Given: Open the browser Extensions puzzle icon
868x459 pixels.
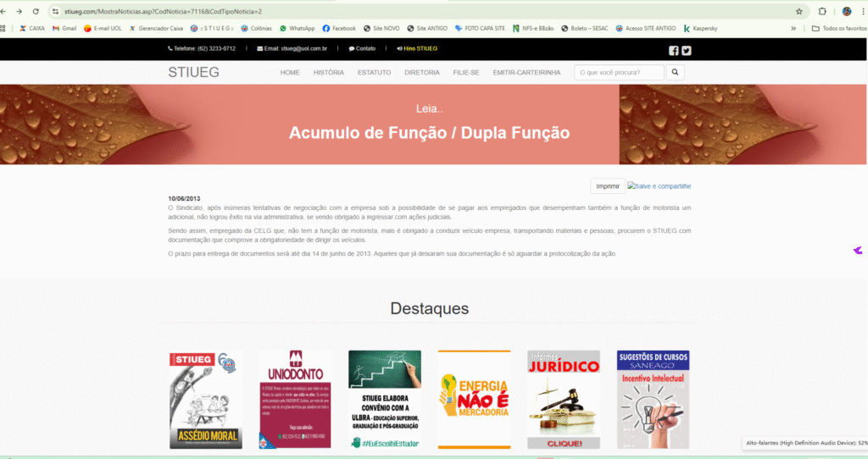Looking at the screenshot, I should (823, 12).
